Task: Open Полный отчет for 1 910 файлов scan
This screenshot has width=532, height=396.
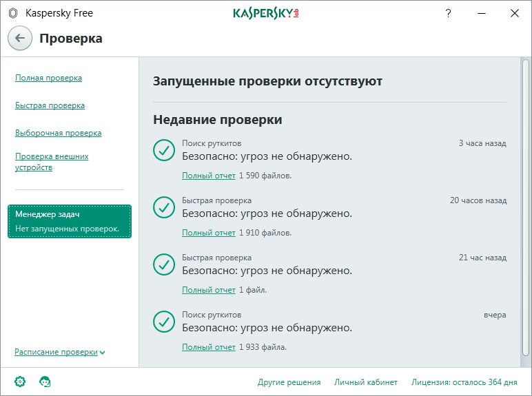Action: point(209,233)
